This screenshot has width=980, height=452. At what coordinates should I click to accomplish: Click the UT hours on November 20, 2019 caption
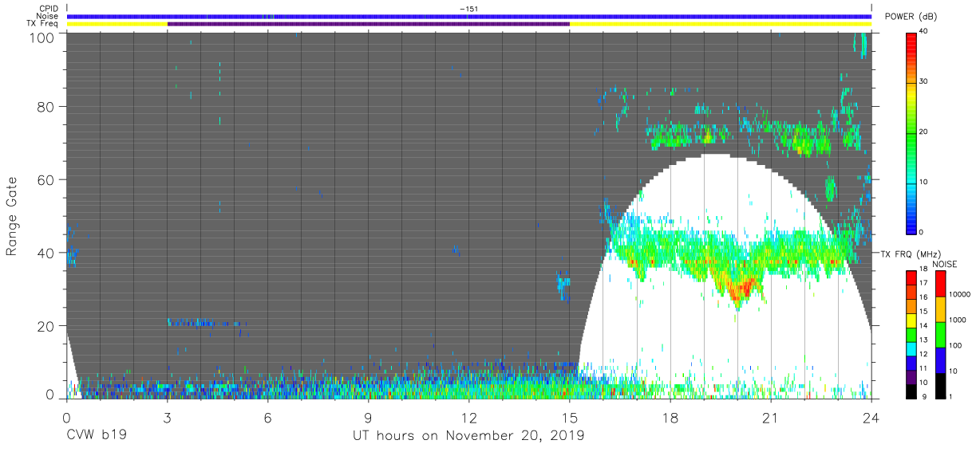coord(468,436)
